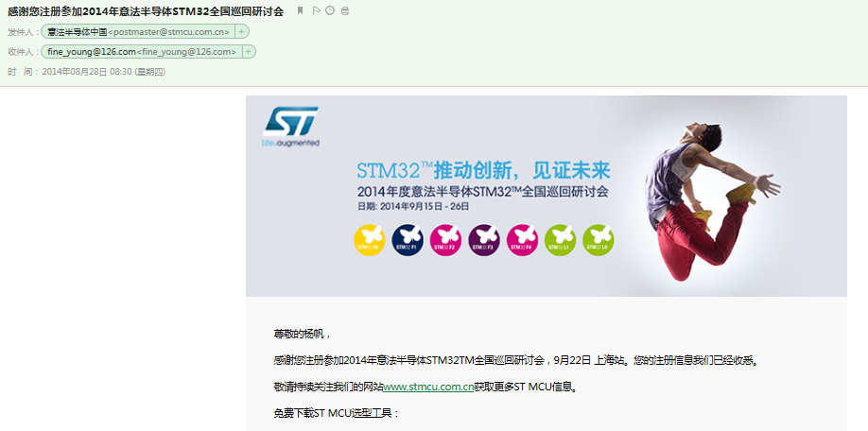
Task: Click the green STM32 L1 circle
Action: click(560, 240)
